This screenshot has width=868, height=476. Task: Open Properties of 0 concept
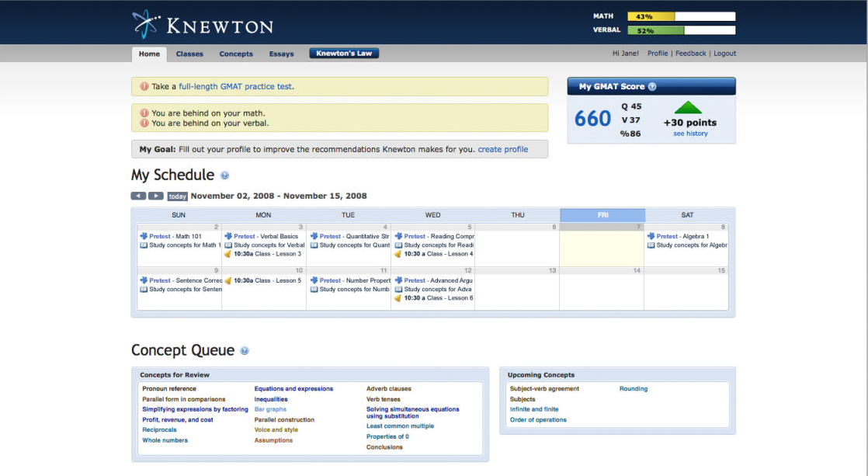coord(387,436)
